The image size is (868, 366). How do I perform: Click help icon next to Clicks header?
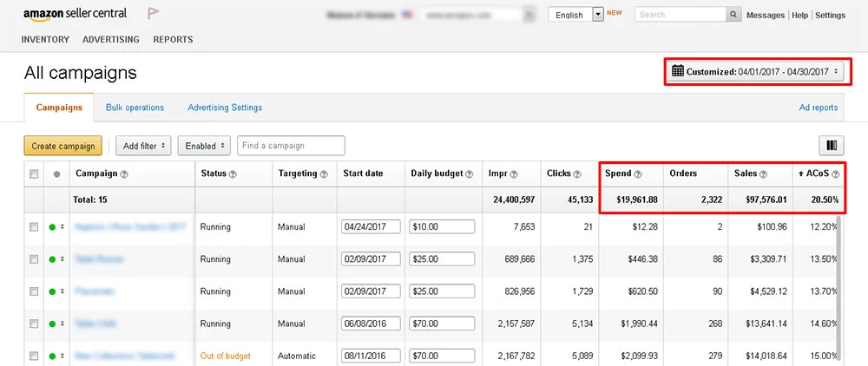pos(577,174)
